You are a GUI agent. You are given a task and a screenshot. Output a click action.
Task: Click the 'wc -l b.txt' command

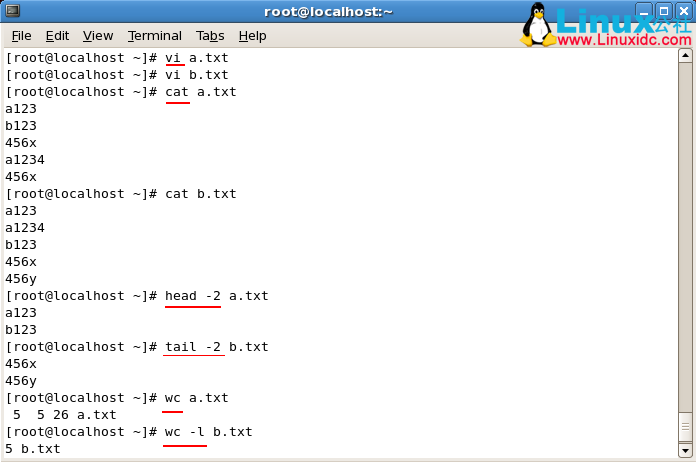pos(209,432)
